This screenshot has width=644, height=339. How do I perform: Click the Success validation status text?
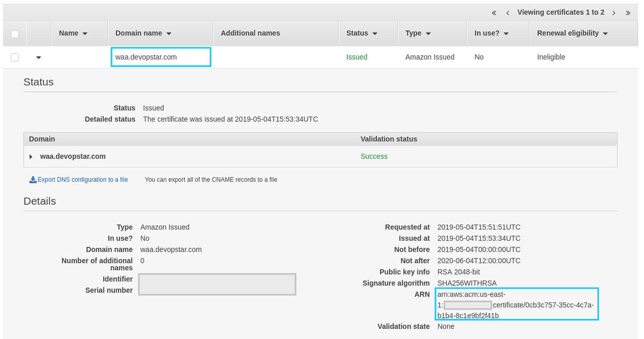click(x=374, y=156)
